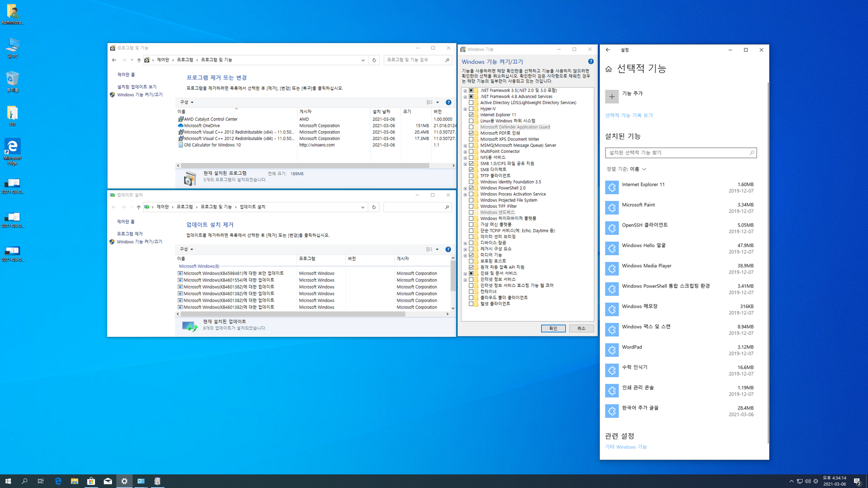
Task: Open help in Programs and Features toolbar
Action: coord(449,102)
